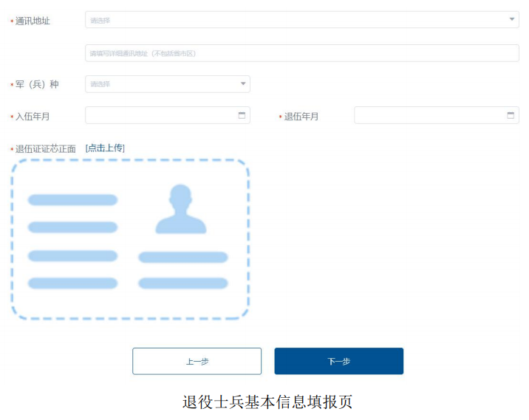Click the dashed ID card upload area
The width and height of the screenshot is (529, 420).
130,240
